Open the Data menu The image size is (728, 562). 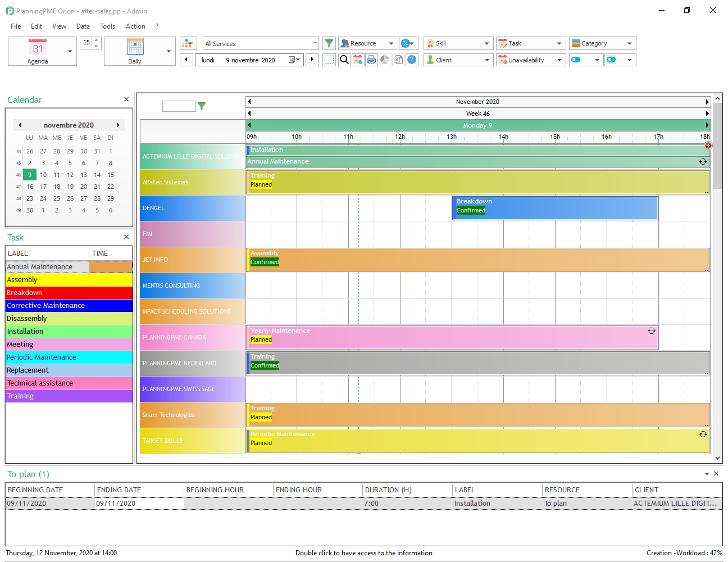83,26
